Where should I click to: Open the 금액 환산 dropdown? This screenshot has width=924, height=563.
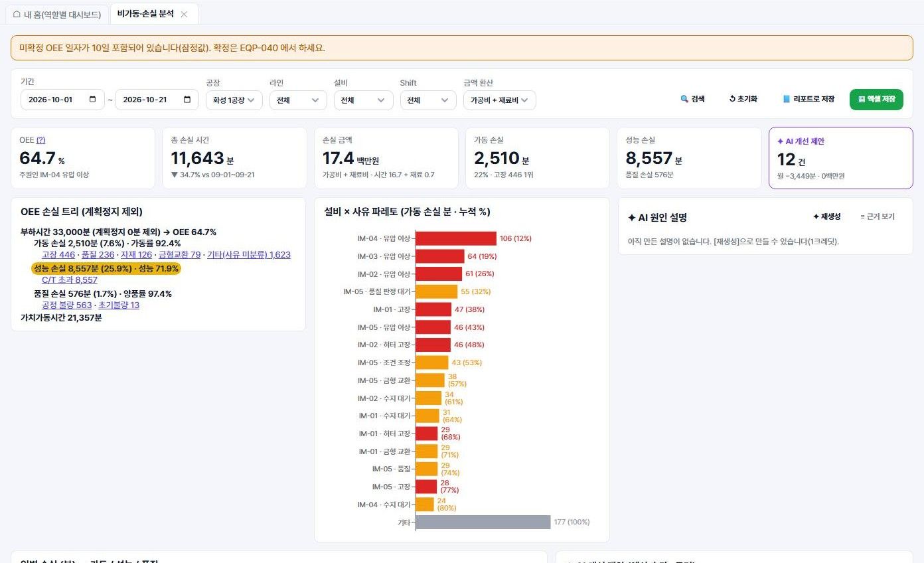pyautogui.click(x=499, y=100)
